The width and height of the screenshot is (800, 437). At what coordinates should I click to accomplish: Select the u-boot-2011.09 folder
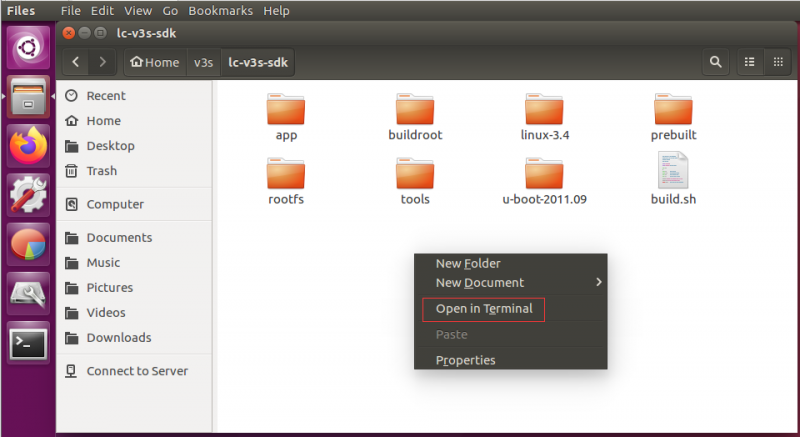(544, 181)
